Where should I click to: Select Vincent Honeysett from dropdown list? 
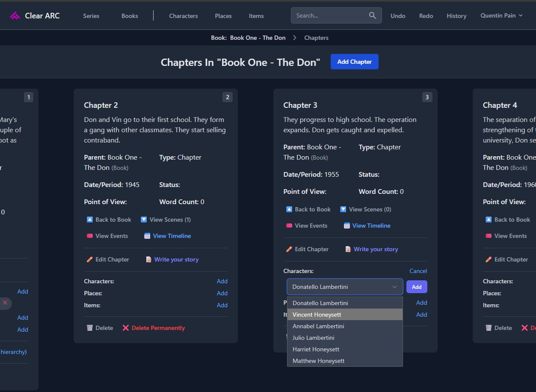point(317,315)
